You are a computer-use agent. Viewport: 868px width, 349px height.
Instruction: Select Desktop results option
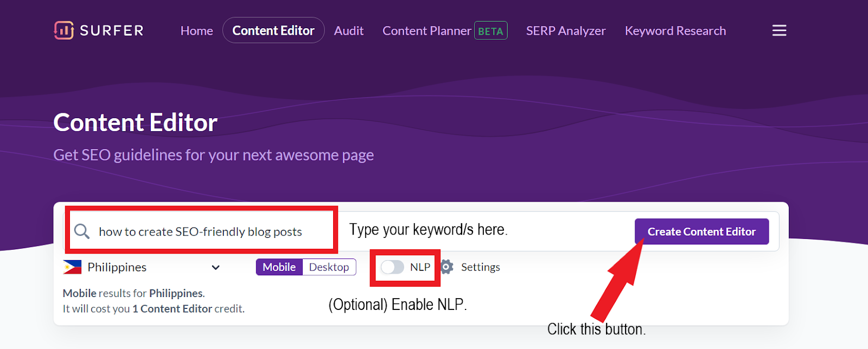pyautogui.click(x=329, y=267)
